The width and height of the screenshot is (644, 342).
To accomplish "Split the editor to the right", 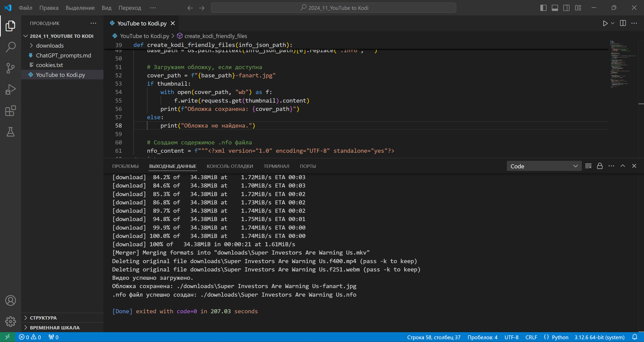I will click(623, 23).
